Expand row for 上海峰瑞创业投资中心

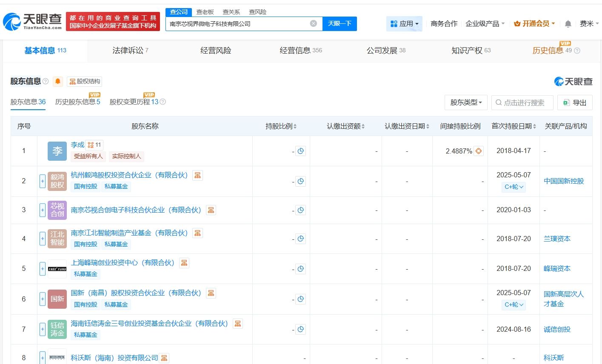(43, 269)
